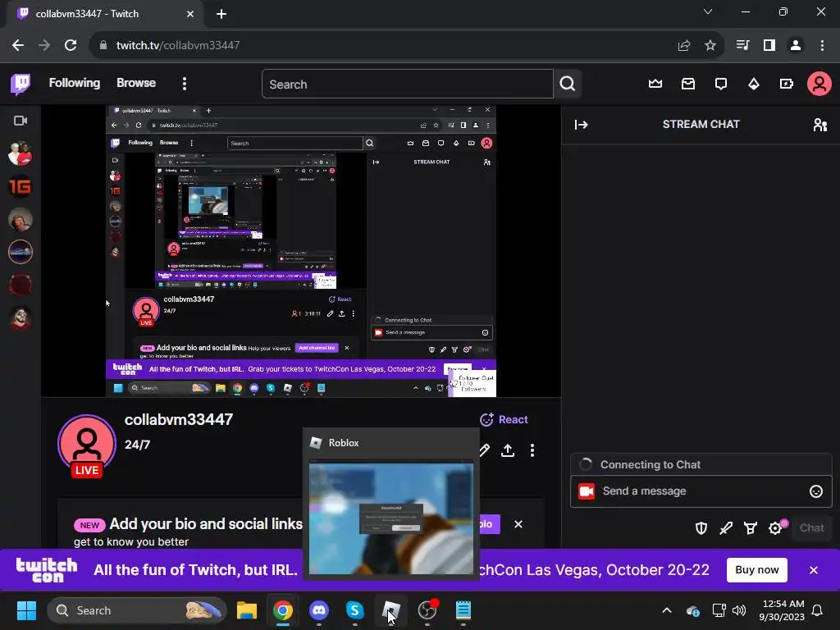Open the emote picker smiley
This screenshot has width=840, height=630.
click(815, 491)
